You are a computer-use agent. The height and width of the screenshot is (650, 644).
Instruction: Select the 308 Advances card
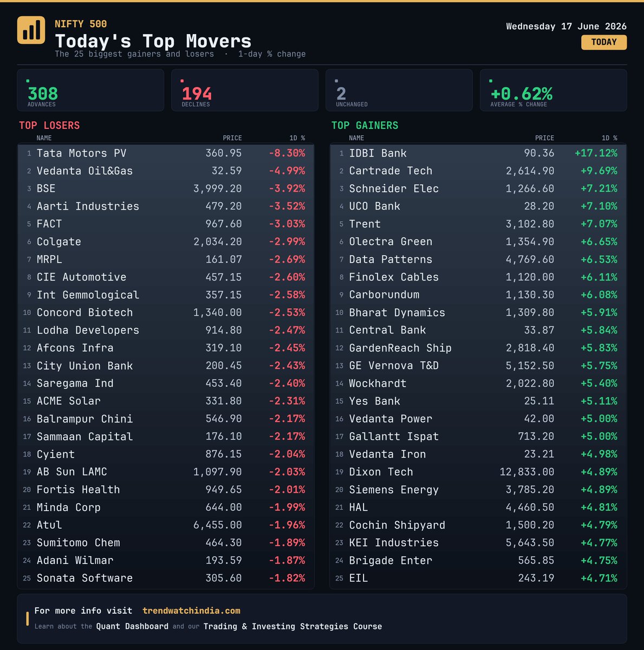90,90
